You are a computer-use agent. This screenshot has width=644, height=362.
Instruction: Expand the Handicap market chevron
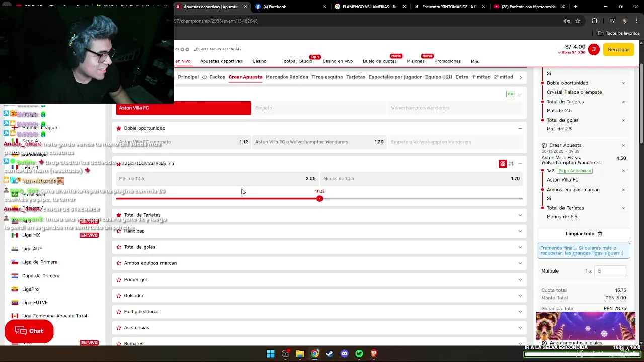(x=520, y=231)
